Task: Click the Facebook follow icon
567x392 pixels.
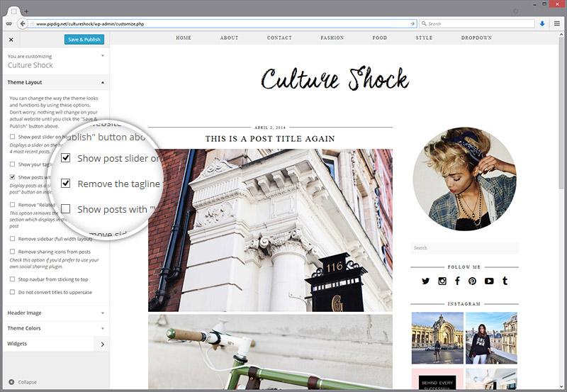Action: pyautogui.click(x=457, y=281)
